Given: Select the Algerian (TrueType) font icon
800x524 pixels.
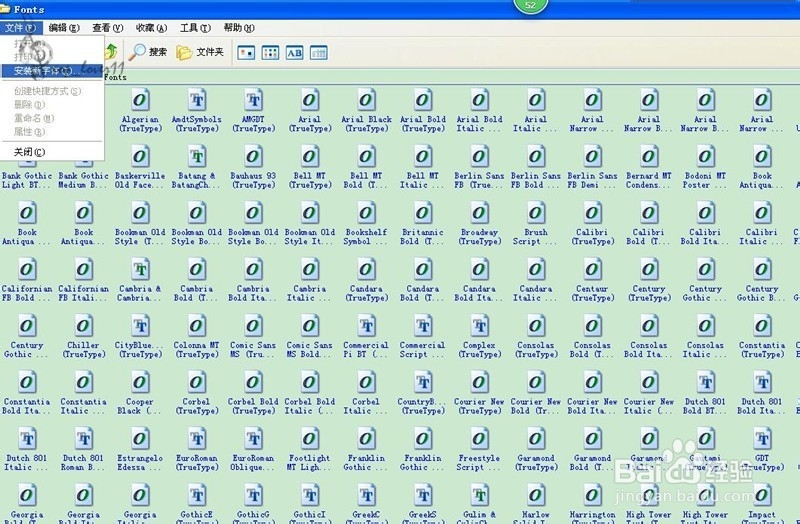Looking at the screenshot, I should tap(140, 99).
